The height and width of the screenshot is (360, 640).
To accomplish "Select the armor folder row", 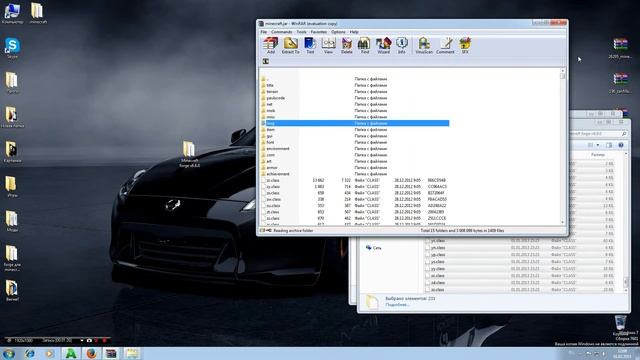I will coord(355,167).
